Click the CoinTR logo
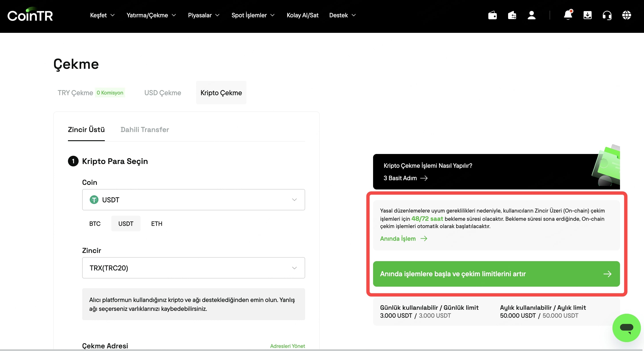644x351 pixels. (30, 15)
